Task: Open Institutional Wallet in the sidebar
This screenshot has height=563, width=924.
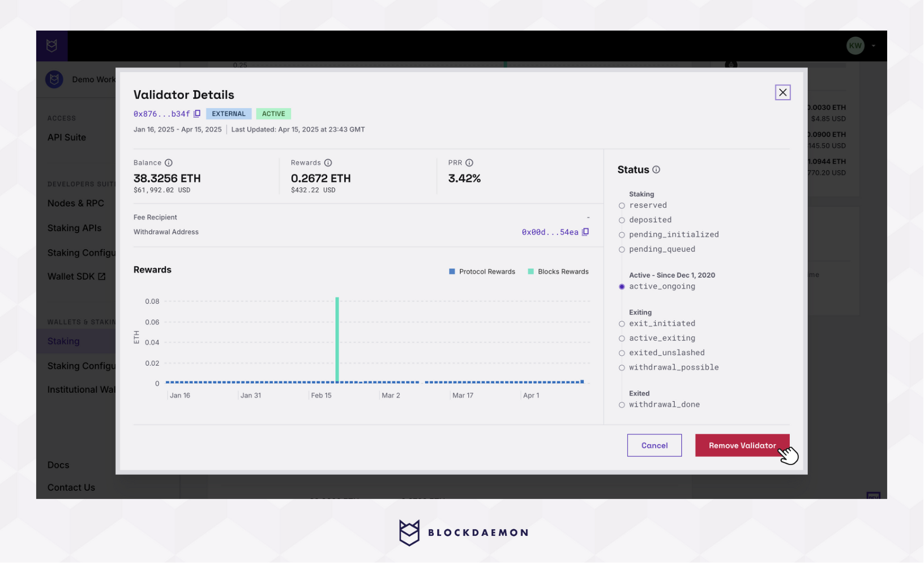Action: click(82, 390)
